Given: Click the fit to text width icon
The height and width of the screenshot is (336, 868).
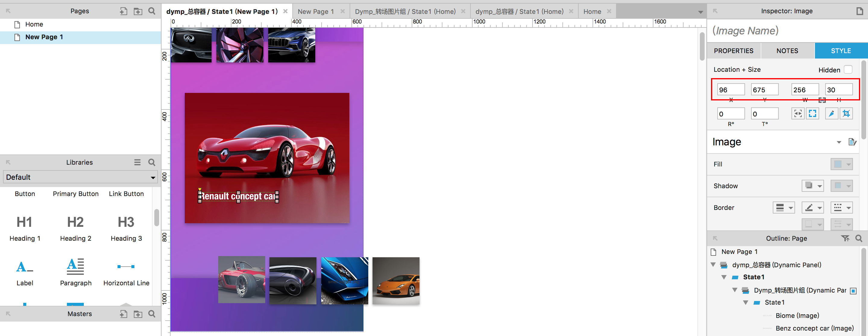Looking at the screenshot, I should [797, 114].
